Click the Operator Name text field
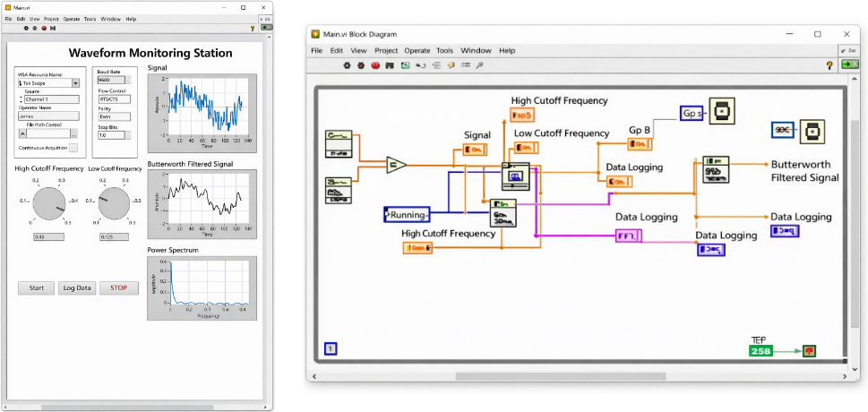 (x=47, y=116)
